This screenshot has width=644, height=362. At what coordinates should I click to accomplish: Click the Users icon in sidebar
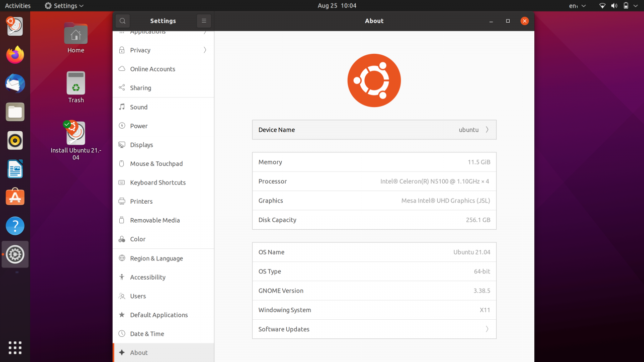coord(122,296)
